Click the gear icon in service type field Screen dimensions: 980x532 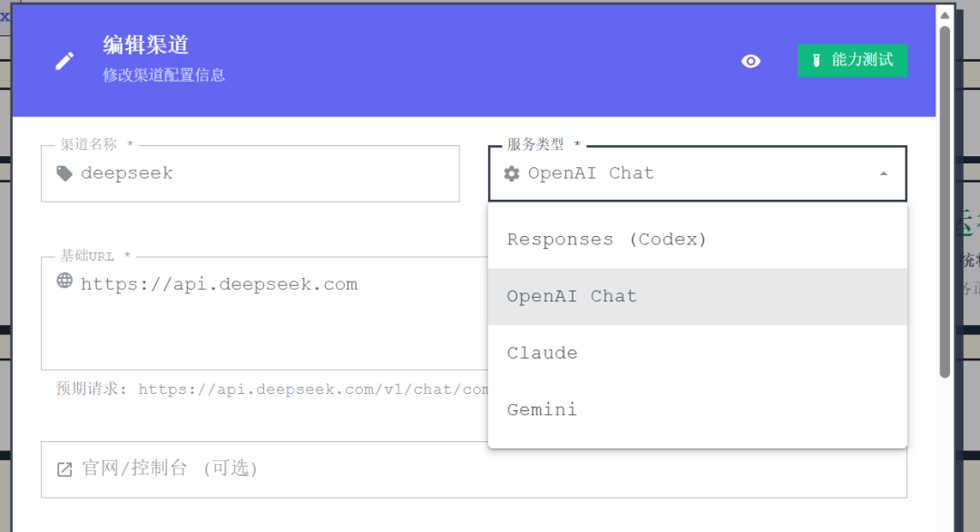click(511, 173)
